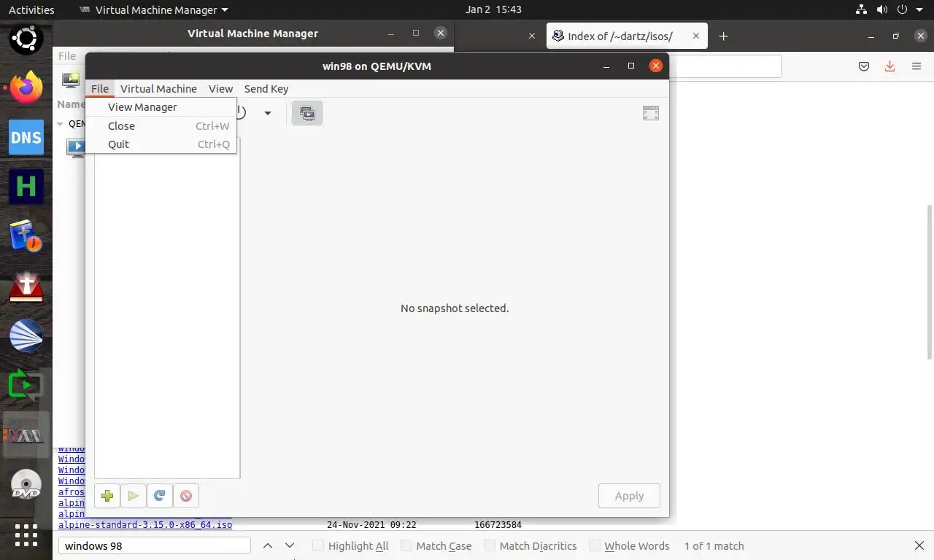This screenshot has width=934, height=560.
Task: Click the fullscreen icon in win98 toolbar
Action: tap(651, 113)
